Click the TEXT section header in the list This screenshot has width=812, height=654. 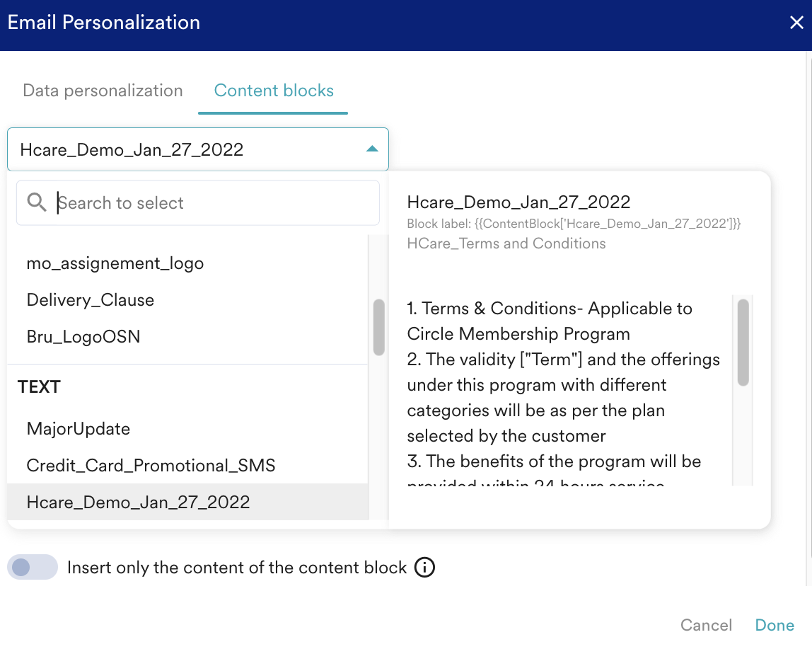[39, 386]
